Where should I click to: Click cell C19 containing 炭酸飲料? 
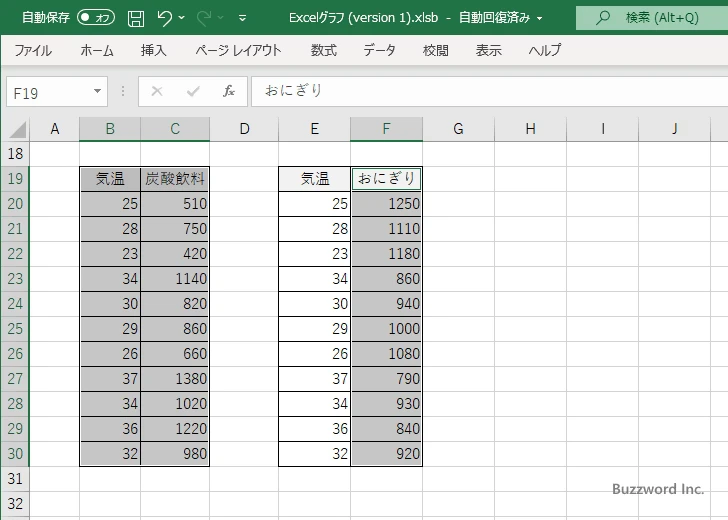(175, 179)
